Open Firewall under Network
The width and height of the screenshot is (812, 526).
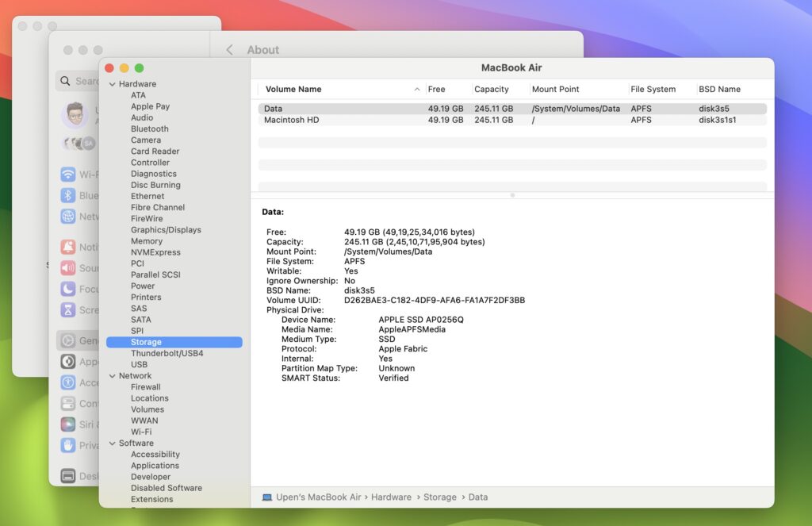tap(146, 387)
